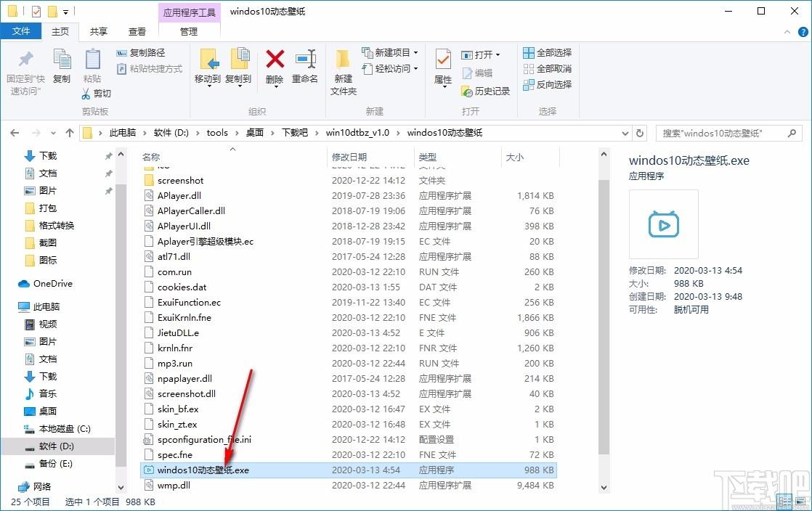Open the File tab
Image resolution: width=812 pixels, height=511 pixels.
21,31
